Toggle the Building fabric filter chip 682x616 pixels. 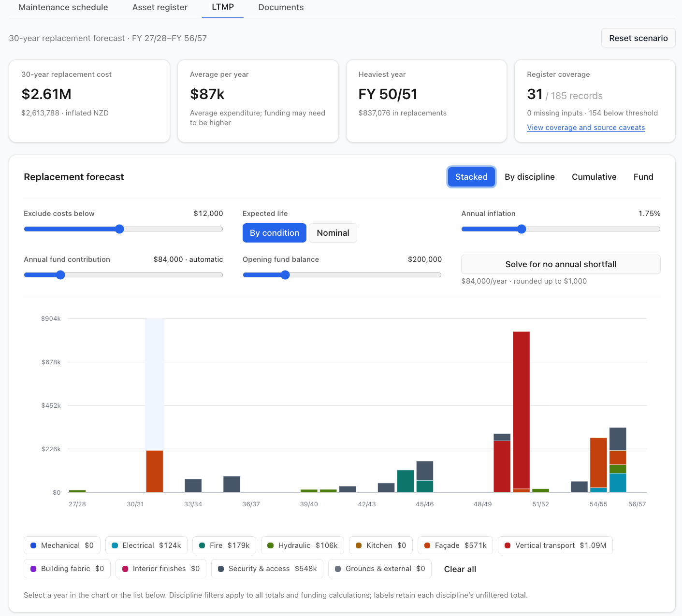(67, 569)
